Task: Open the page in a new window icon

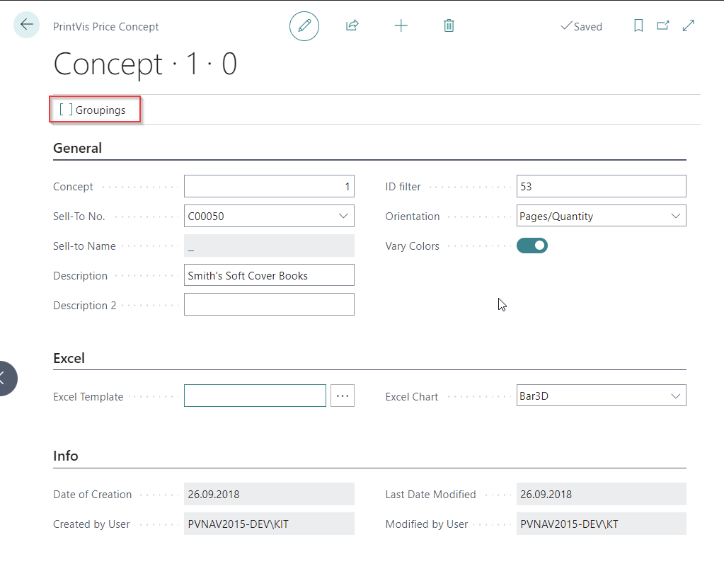Action: tap(662, 25)
